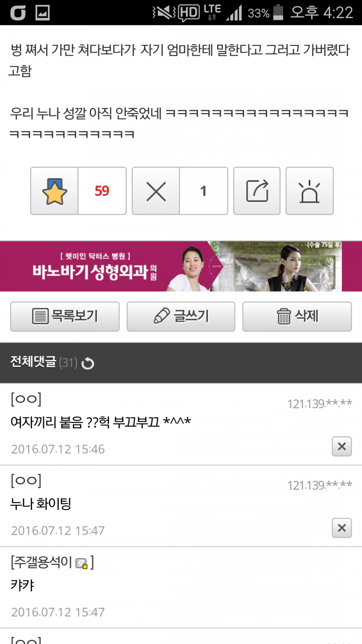Refresh comments with the circular arrow

point(88,363)
